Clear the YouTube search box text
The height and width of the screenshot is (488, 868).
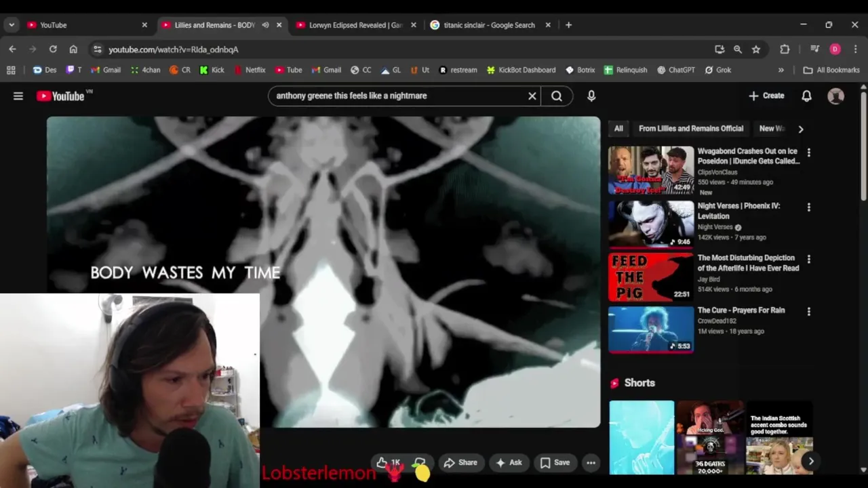click(x=532, y=96)
